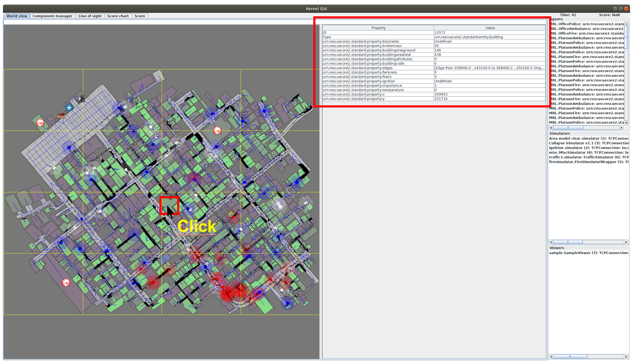
Task: Select the MRL.OfficePolice agent entry
Action: click(x=586, y=24)
